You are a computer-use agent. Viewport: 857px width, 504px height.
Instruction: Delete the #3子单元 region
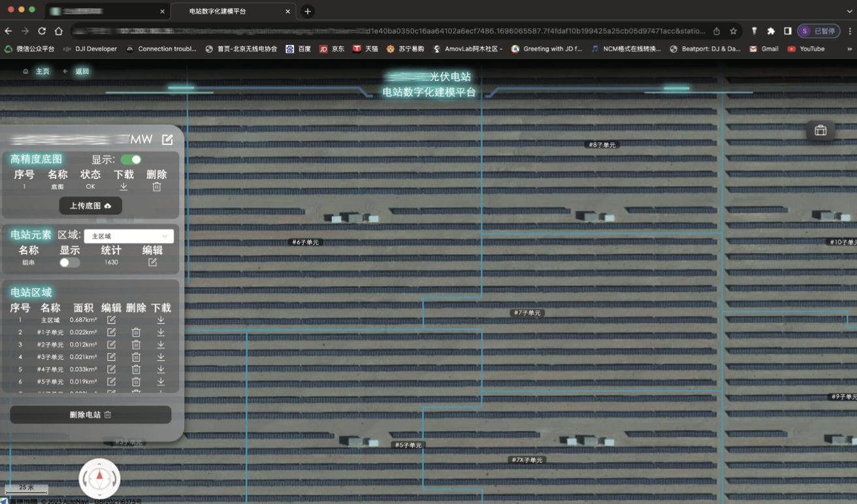(x=136, y=357)
